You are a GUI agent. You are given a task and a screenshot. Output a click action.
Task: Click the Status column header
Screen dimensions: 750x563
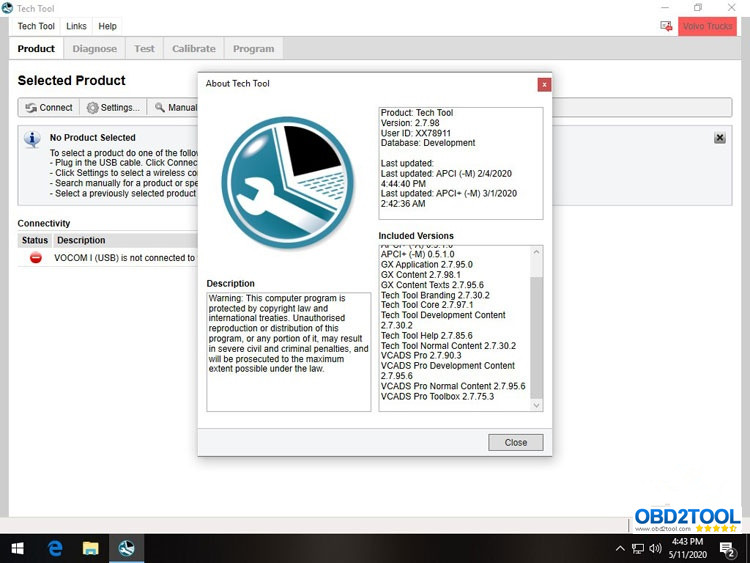click(35, 240)
